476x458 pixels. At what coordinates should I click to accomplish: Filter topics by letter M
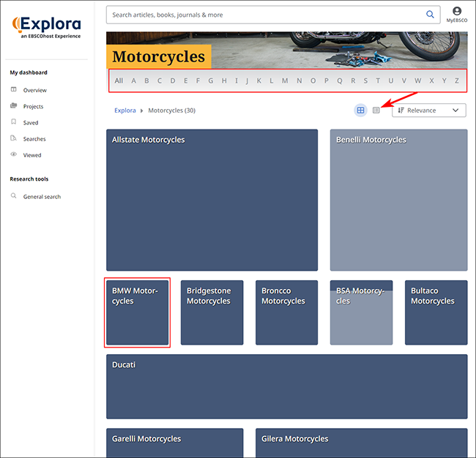285,80
